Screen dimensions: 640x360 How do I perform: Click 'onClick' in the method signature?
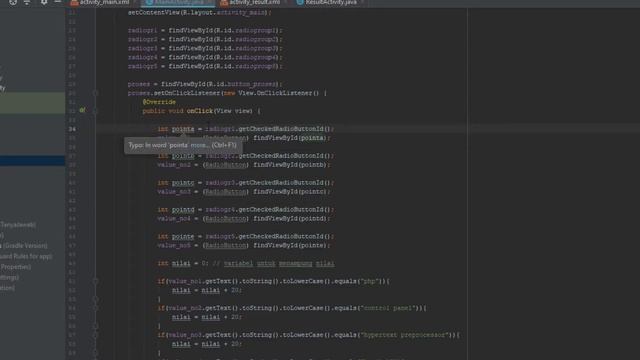pyautogui.click(x=200, y=111)
